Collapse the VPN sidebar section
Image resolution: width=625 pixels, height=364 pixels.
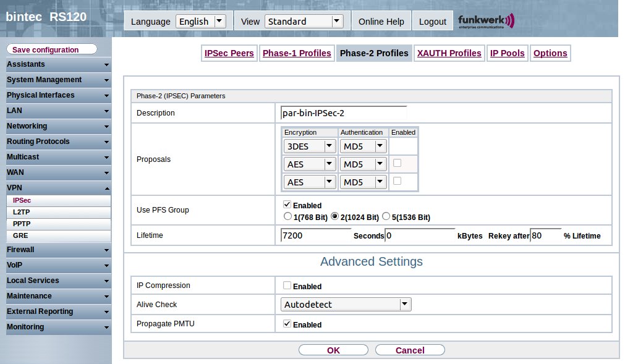(x=106, y=188)
